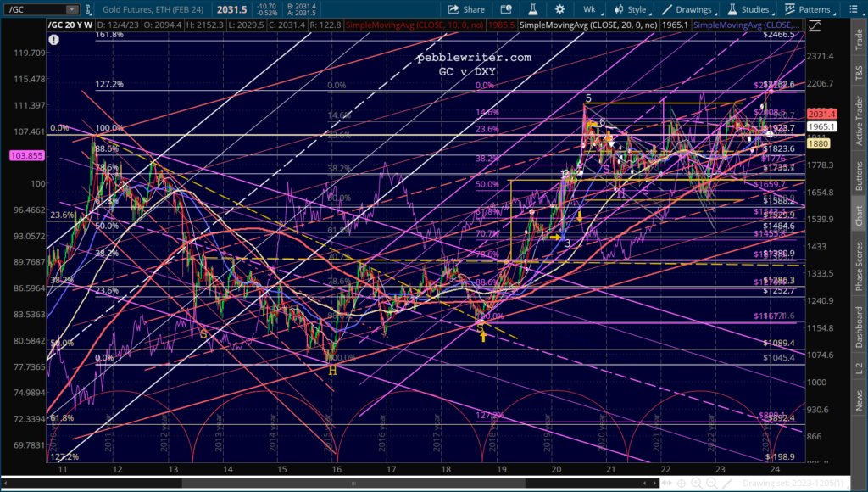
Task: Click the $2466.5 Fibonacci price label
Action: [x=778, y=34]
